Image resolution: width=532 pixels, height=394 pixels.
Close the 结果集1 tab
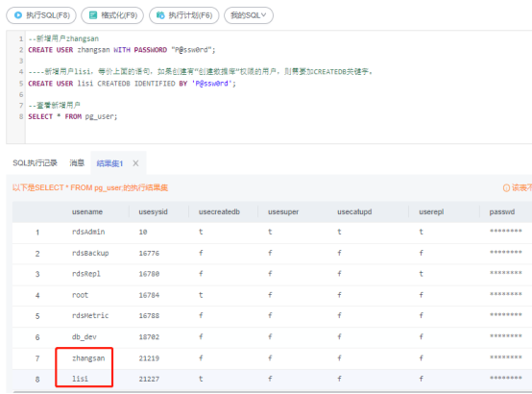135,163
